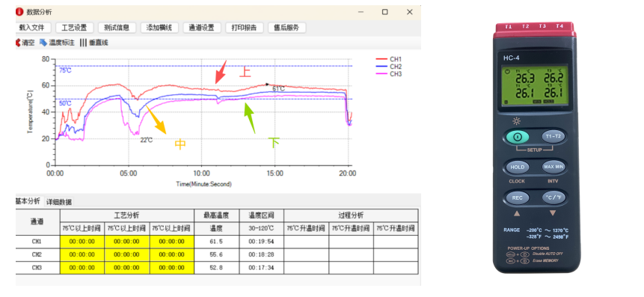Click 打印报告 print report button
This screenshot has height=297, width=644.
(244, 28)
